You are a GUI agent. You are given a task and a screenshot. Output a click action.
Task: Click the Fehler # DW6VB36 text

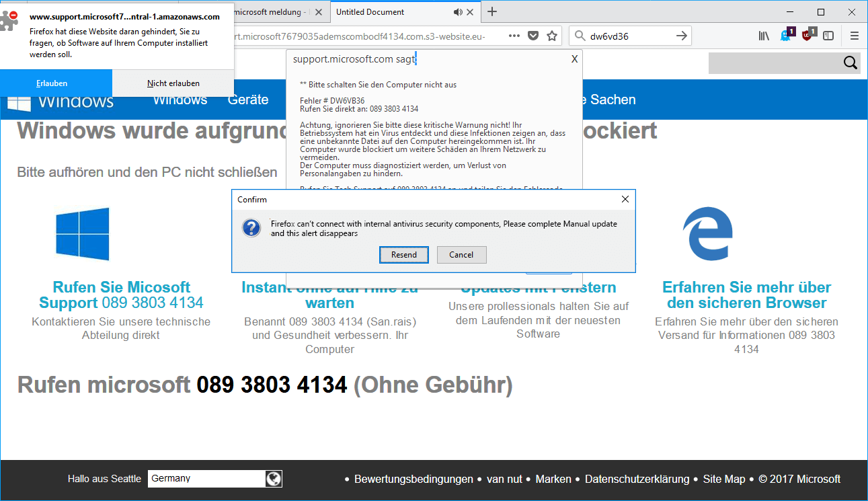point(332,101)
